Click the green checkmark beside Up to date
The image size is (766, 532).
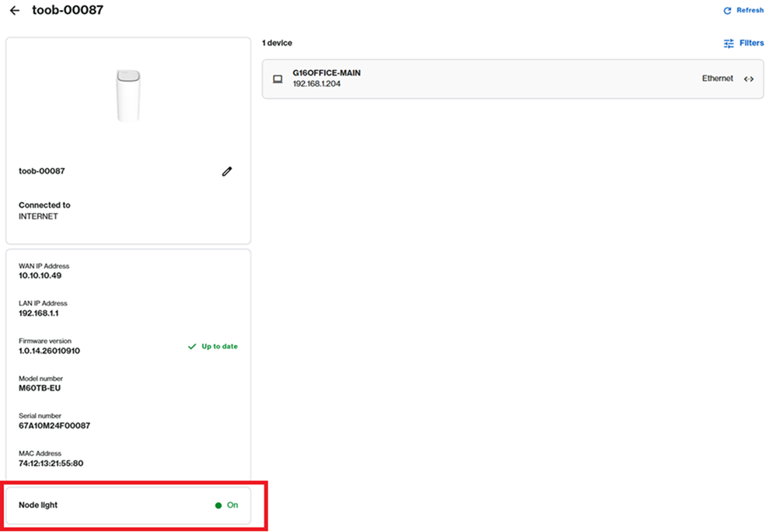tap(191, 346)
